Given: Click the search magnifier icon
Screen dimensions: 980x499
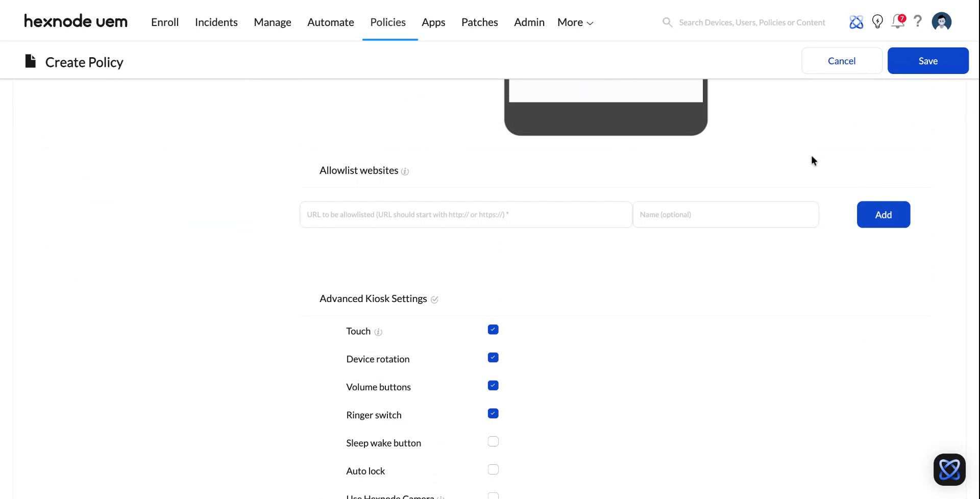Looking at the screenshot, I should [x=667, y=22].
